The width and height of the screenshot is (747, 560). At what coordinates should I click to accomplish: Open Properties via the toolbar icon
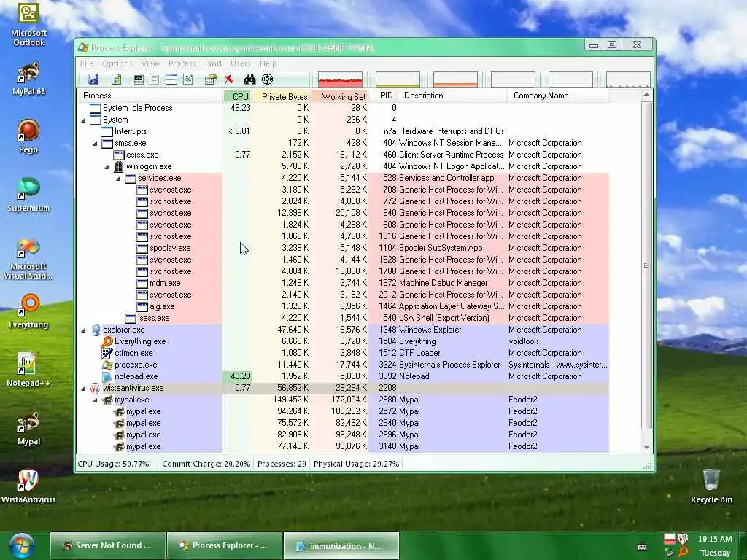coord(210,79)
